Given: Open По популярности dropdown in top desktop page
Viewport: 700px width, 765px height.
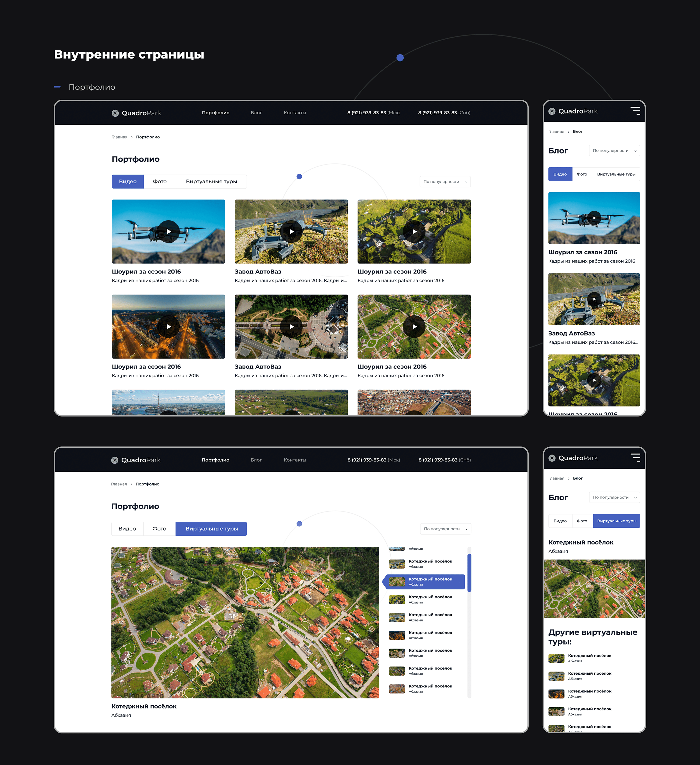Looking at the screenshot, I should click(445, 182).
